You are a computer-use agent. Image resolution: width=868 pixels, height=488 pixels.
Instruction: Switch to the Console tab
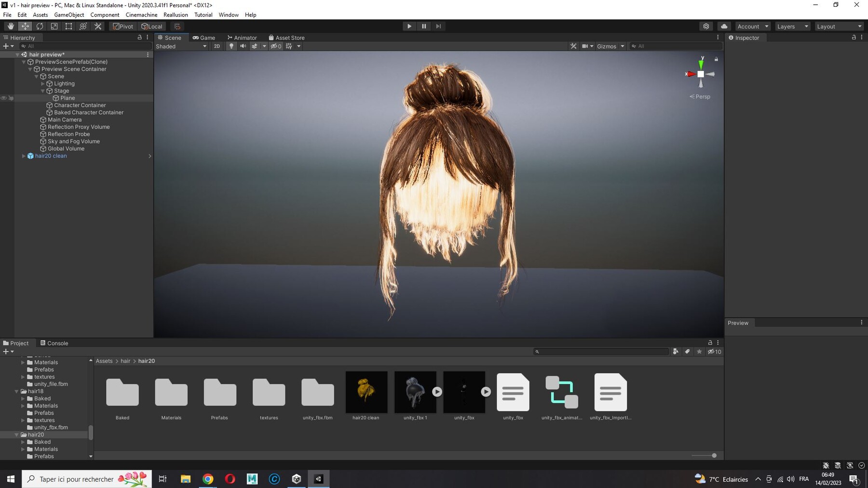point(54,343)
